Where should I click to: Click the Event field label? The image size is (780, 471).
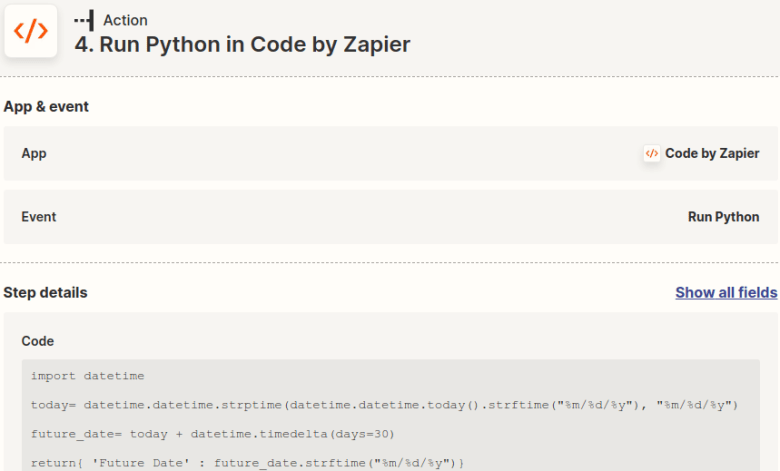click(x=39, y=217)
